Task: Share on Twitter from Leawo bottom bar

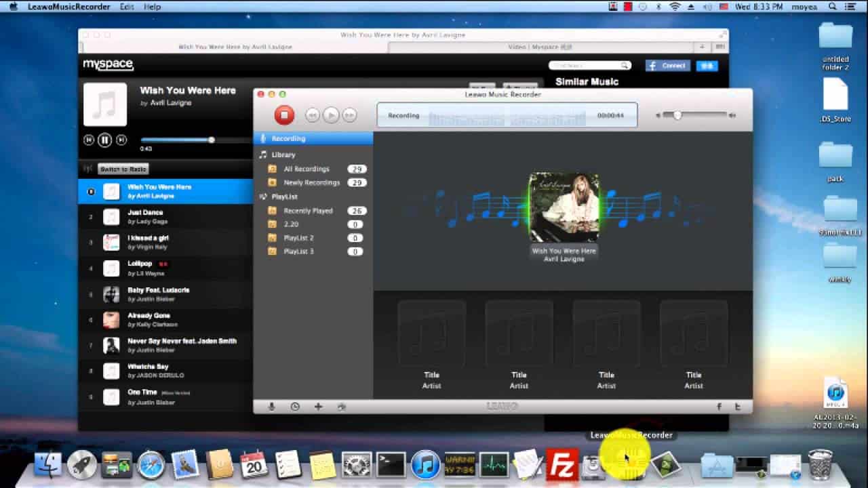Action: coord(738,407)
